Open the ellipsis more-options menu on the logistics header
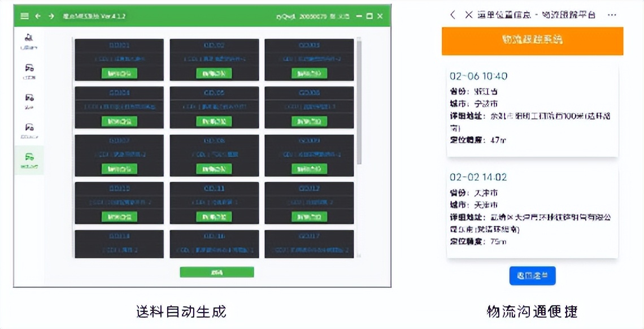This screenshot has height=329, width=644. [612, 15]
